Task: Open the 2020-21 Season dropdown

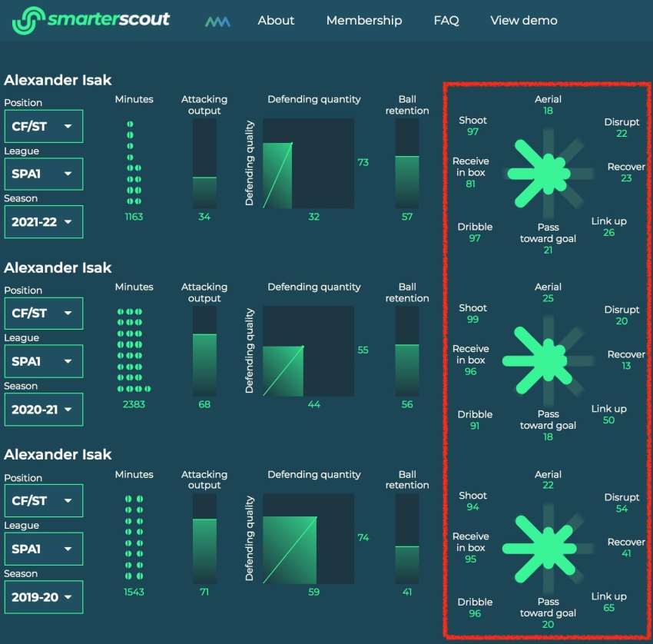Action: pyautogui.click(x=44, y=410)
